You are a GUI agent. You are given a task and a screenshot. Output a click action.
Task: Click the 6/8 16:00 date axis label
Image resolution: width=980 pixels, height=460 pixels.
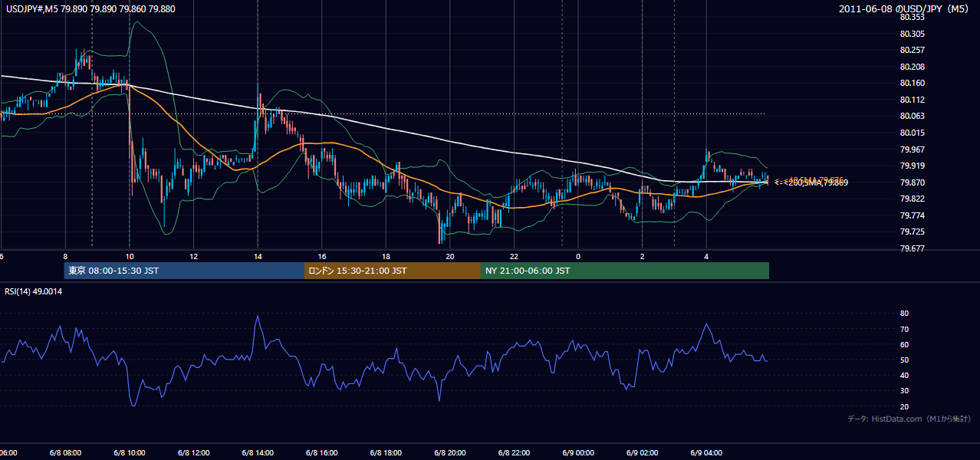click(321, 453)
